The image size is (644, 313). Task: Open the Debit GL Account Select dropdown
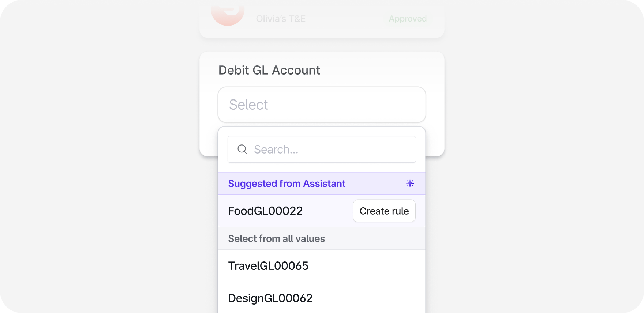click(x=322, y=105)
